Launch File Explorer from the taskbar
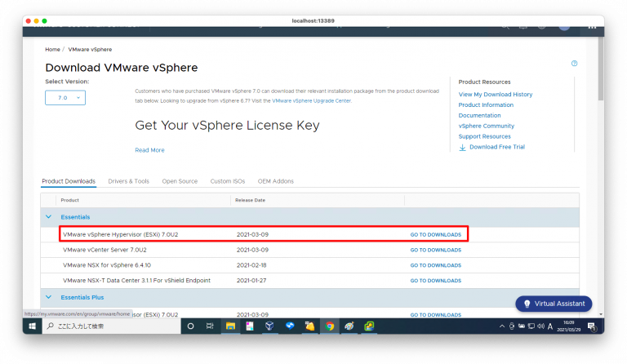Screen dimensions: 627x364 tap(231, 326)
